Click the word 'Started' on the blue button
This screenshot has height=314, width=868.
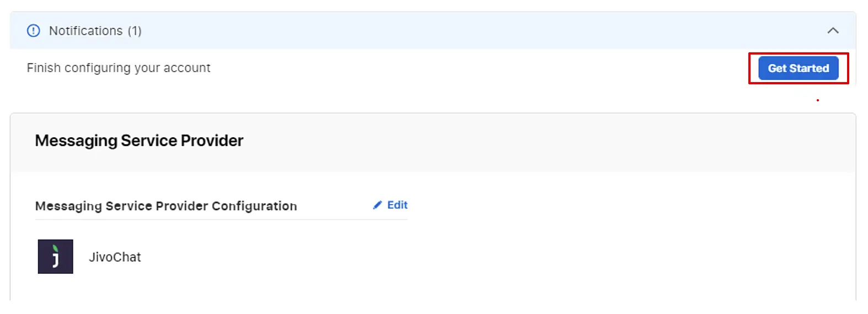click(x=810, y=68)
